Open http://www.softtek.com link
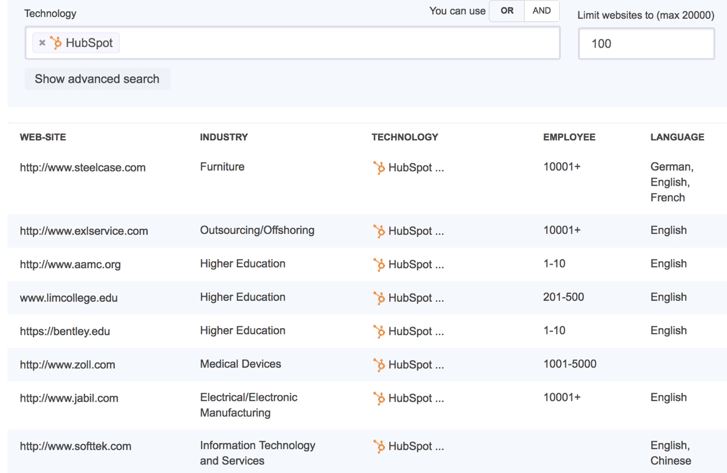This screenshot has width=727, height=473. pos(76,446)
